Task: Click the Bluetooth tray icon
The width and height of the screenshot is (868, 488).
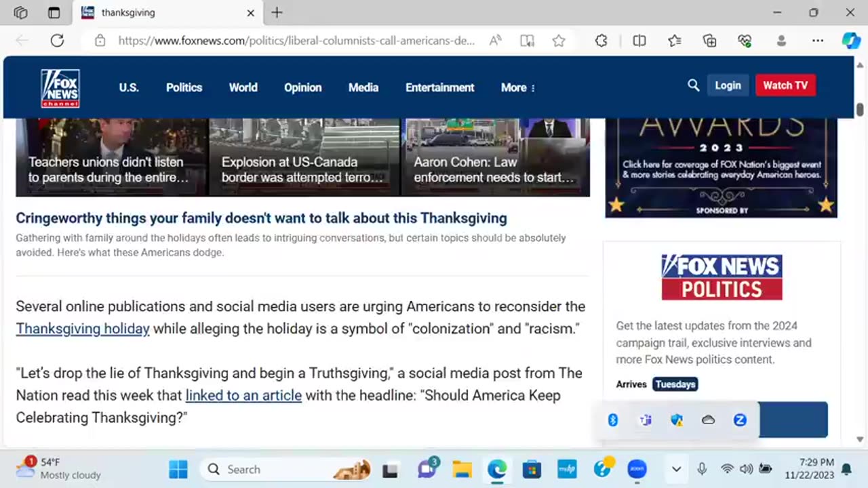Action: (x=613, y=420)
